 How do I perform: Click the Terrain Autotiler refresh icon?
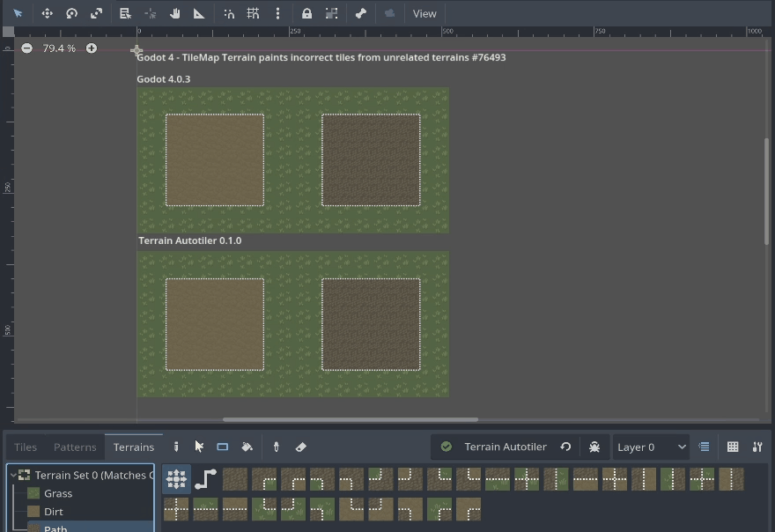[x=566, y=447]
